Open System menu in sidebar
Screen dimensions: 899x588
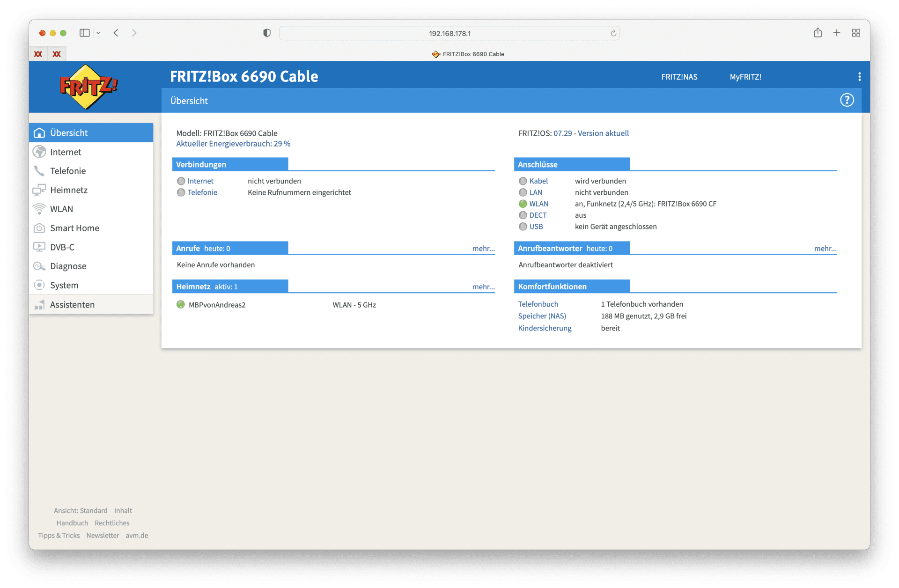click(x=91, y=285)
